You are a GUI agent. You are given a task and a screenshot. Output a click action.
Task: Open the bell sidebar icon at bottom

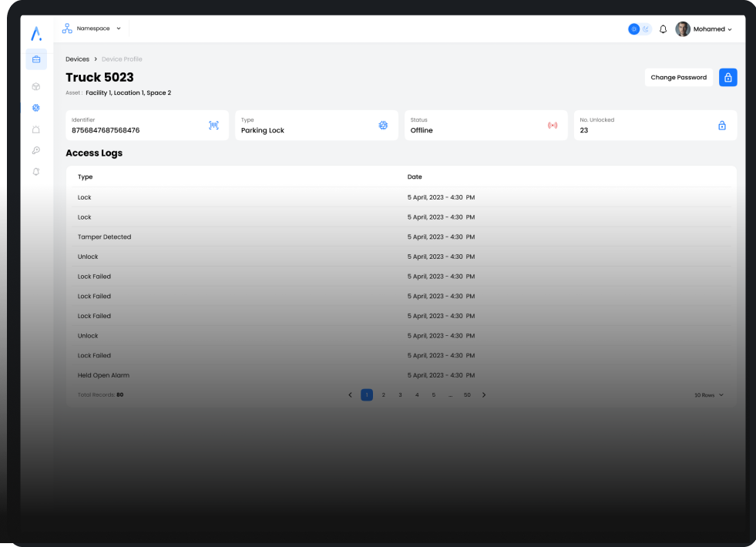36,172
